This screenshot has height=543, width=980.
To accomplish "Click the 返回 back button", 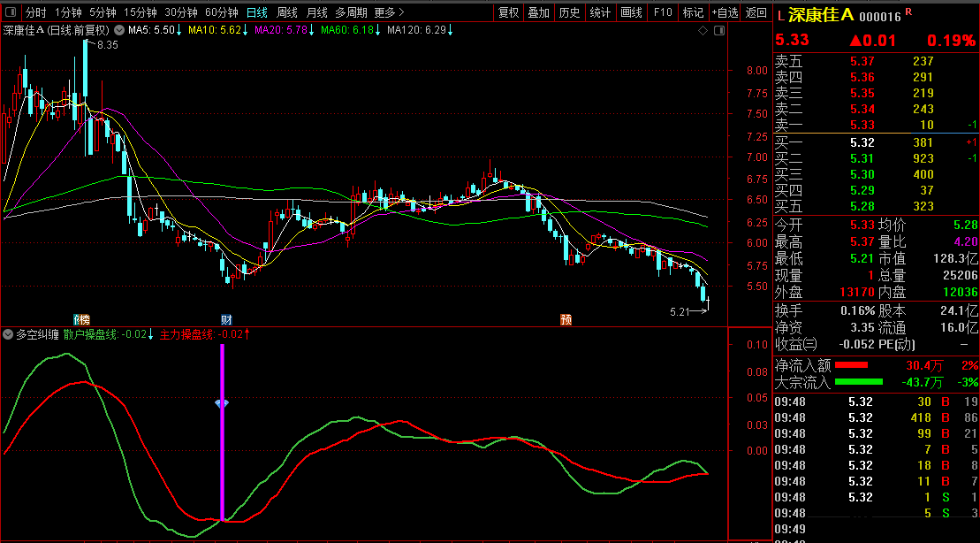I will click(x=756, y=12).
